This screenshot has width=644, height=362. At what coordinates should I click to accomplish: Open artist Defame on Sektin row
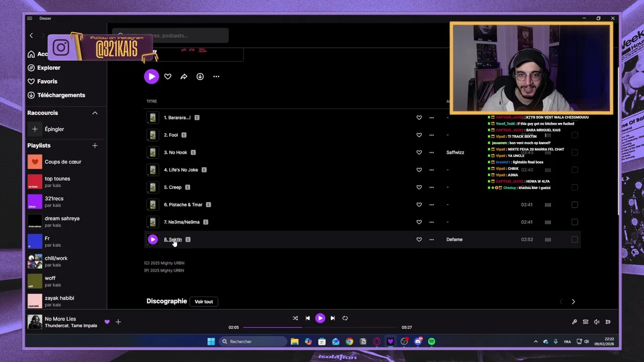point(454,239)
